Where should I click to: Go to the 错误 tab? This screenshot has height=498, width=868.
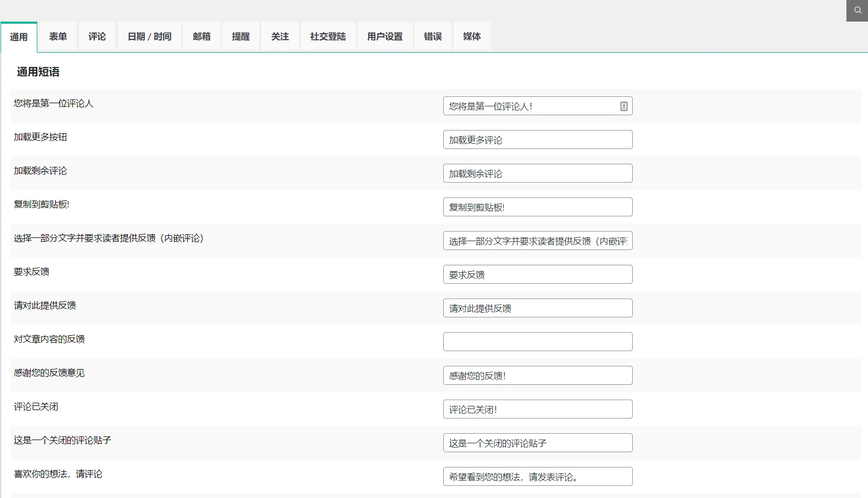[433, 36]
